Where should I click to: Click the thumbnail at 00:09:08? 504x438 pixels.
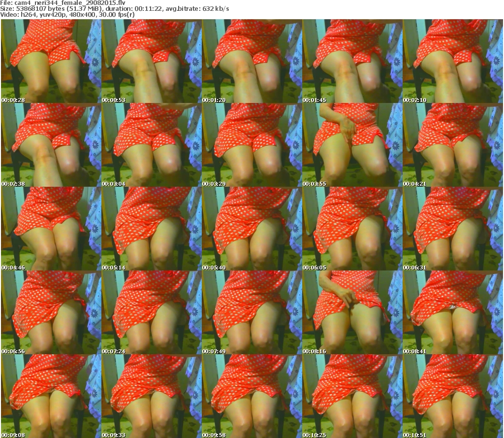click(51, 396)
